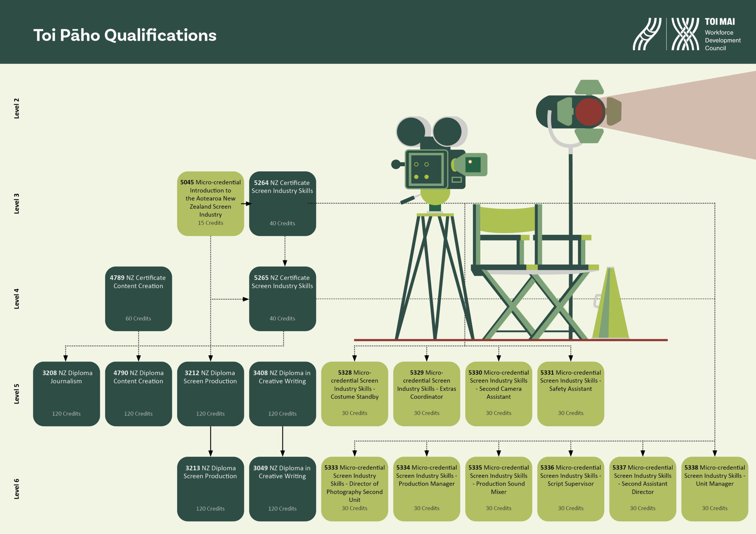
Task: Click the river-shaped logo mark
Action: coord(647,34)
